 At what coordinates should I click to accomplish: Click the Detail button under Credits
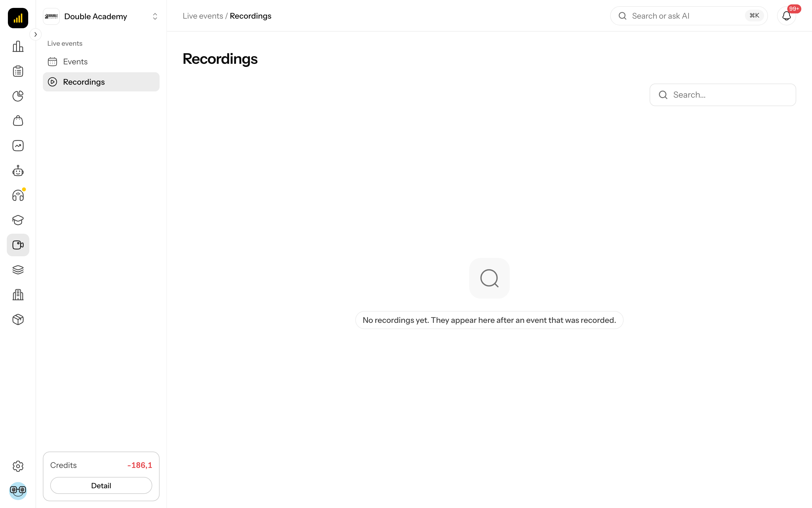pos(101,485)
